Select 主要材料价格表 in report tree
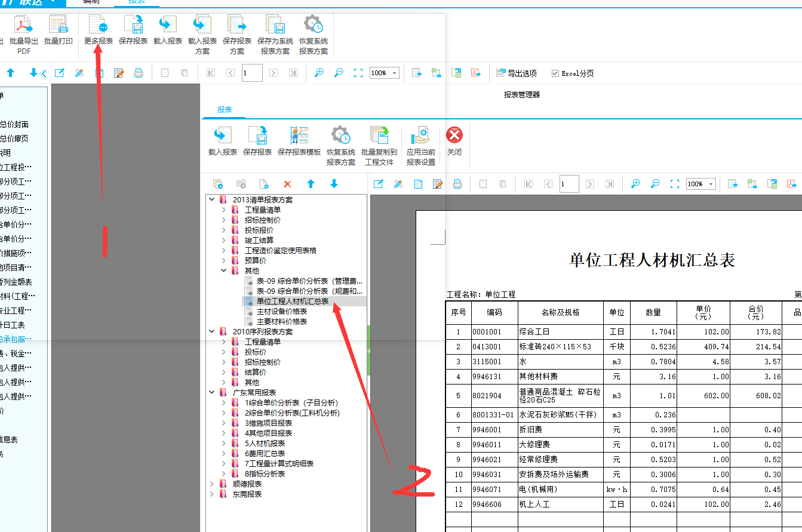 click(x=282, y=321)
